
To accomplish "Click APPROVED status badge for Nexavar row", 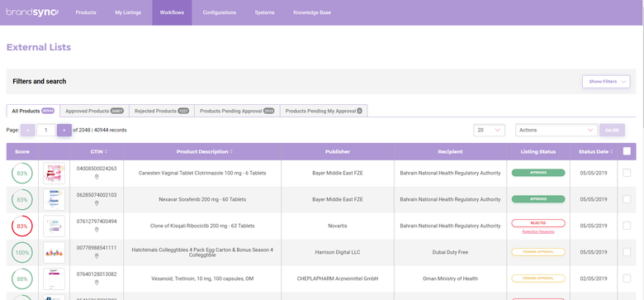I will pyautogui.click(x=538, y=199).
